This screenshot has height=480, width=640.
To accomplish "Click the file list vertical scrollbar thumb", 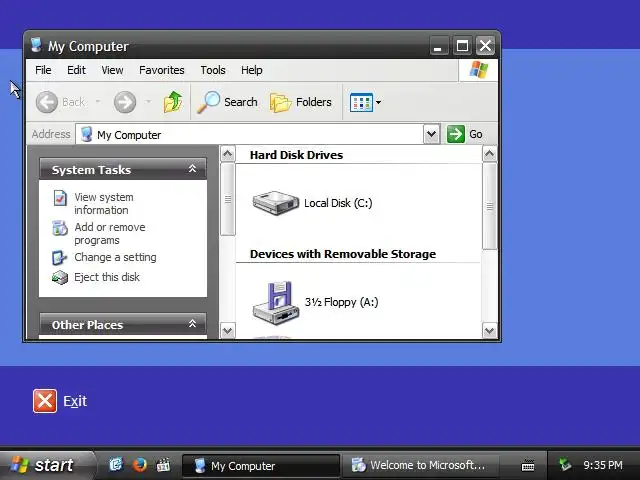I will pyautogui.click(x=489, y=206).
